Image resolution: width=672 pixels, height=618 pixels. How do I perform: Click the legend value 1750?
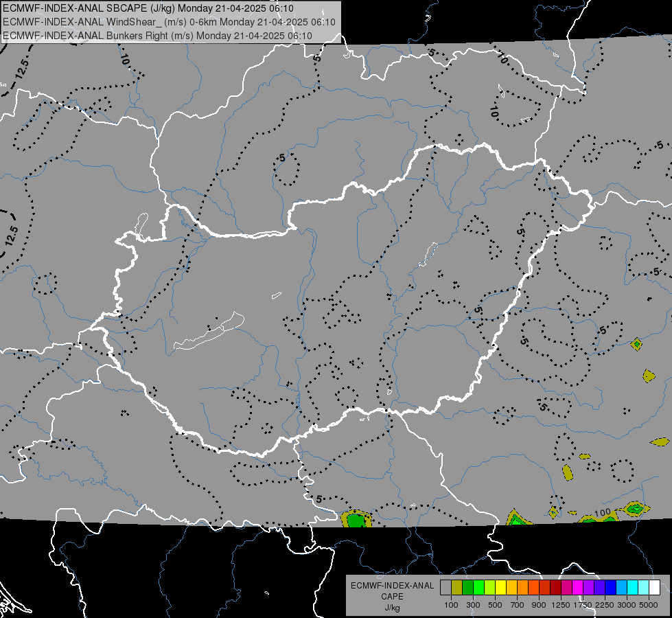(x=583, y=605)
